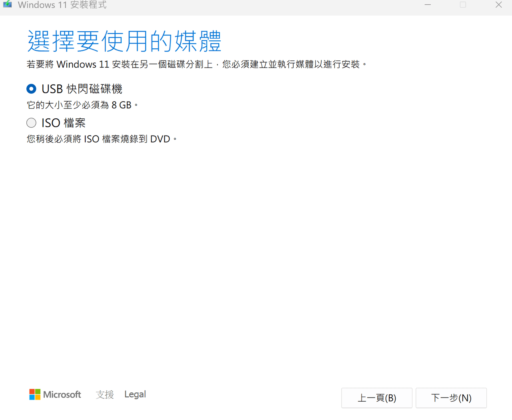
Task: Click the Windows 11 setup title bar icon
Action: point(8,4)
